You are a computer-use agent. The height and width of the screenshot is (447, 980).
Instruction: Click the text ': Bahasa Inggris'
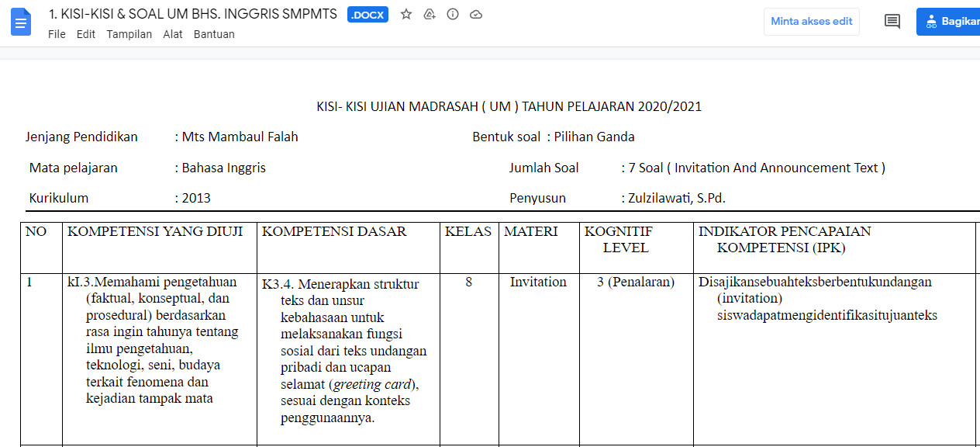coord(220,168)
